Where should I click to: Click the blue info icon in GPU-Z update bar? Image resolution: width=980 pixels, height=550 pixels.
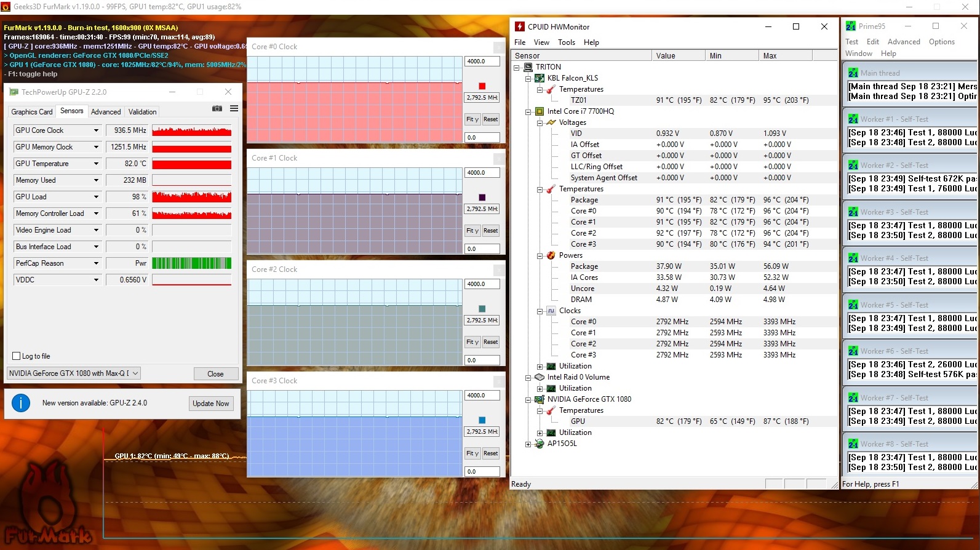[x=21, y=403]
